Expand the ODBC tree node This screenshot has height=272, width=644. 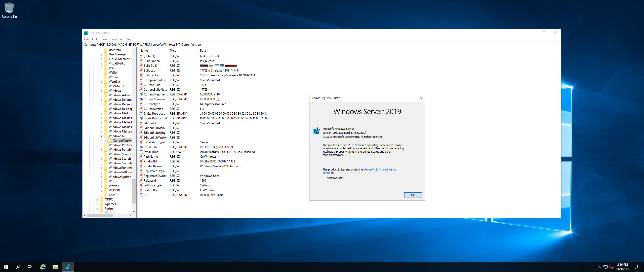pos(98,199)
